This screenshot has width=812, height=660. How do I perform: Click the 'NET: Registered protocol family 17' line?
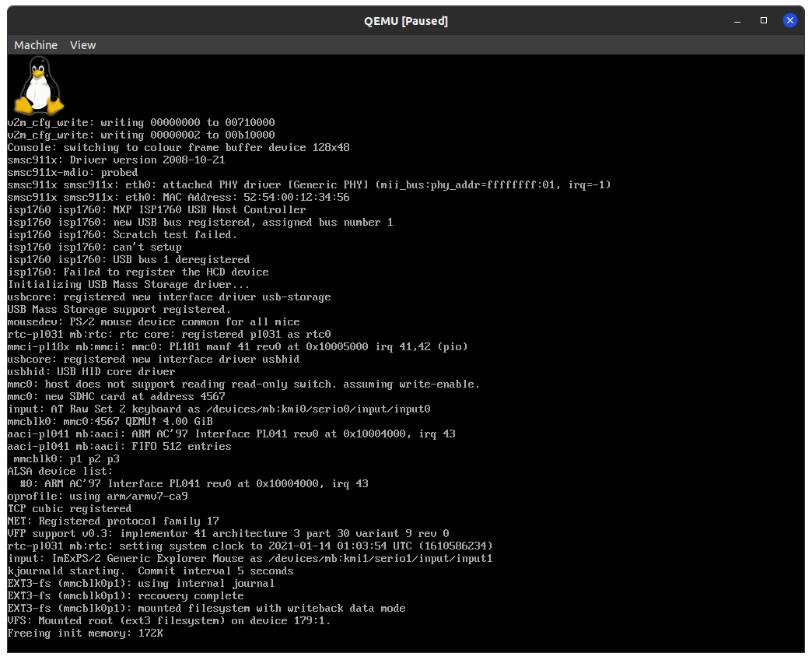click(113, 521)
